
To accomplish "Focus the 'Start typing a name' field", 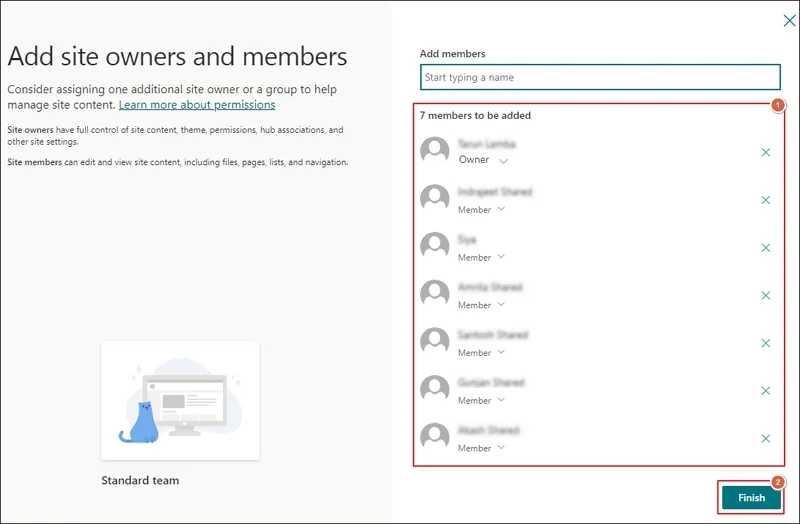I will (x=600, y=77).
